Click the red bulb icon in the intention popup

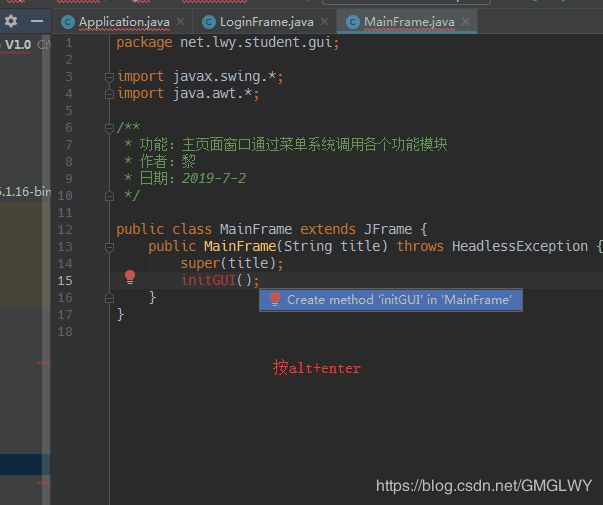(x=275, y=299)
